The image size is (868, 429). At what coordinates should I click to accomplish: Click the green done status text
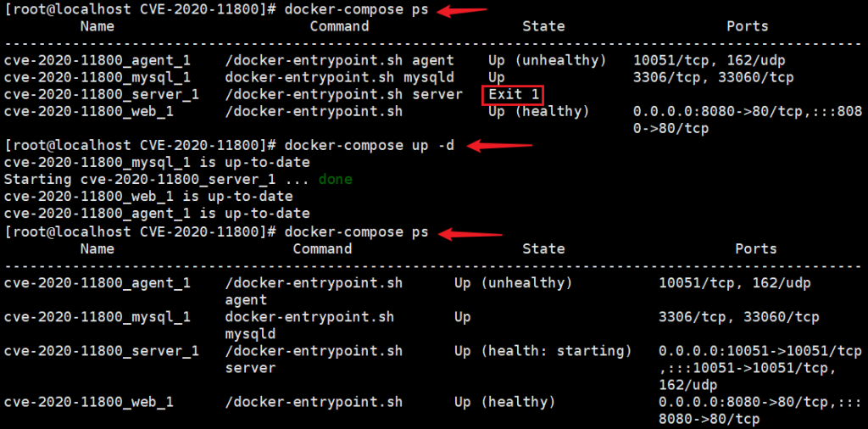coord(335,180)
